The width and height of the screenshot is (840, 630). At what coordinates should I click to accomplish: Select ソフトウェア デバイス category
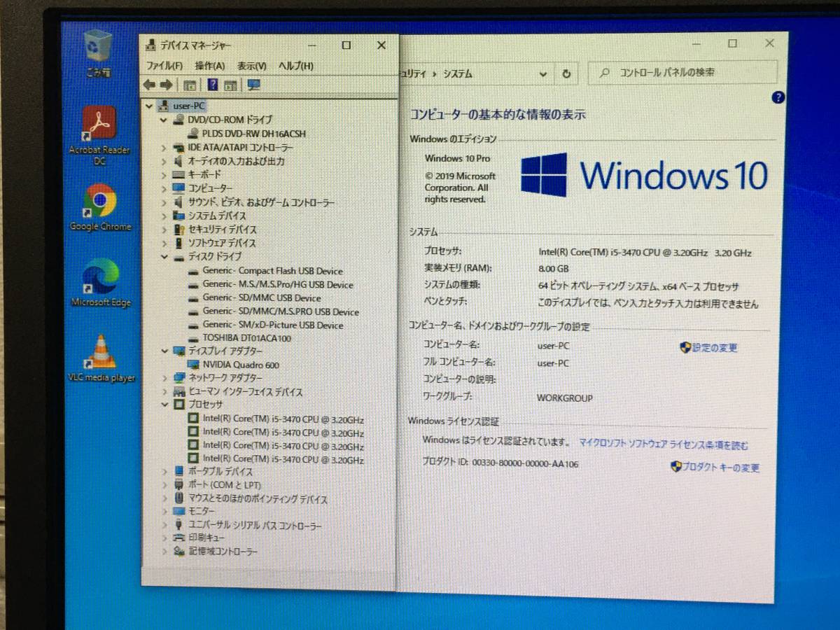(x=221, y=243)
